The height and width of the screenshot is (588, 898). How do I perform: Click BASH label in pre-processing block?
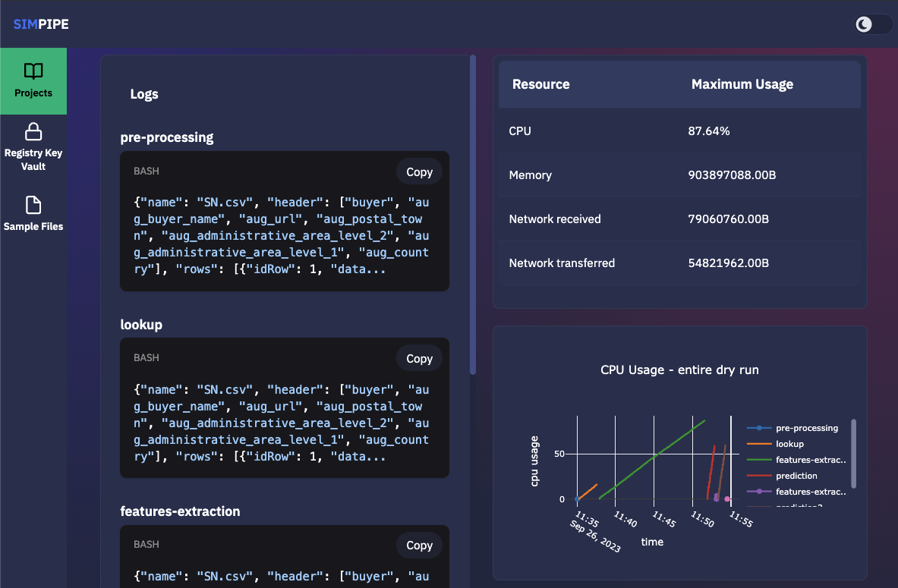pos(147,171)
